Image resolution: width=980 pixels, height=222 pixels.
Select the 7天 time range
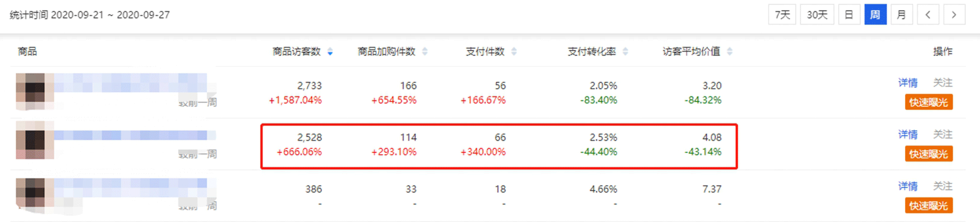[782, 15]
